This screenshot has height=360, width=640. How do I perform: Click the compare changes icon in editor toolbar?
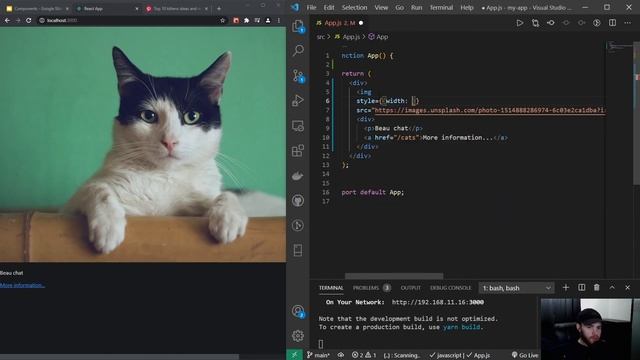pyautogui.click(x=535, y=23)
